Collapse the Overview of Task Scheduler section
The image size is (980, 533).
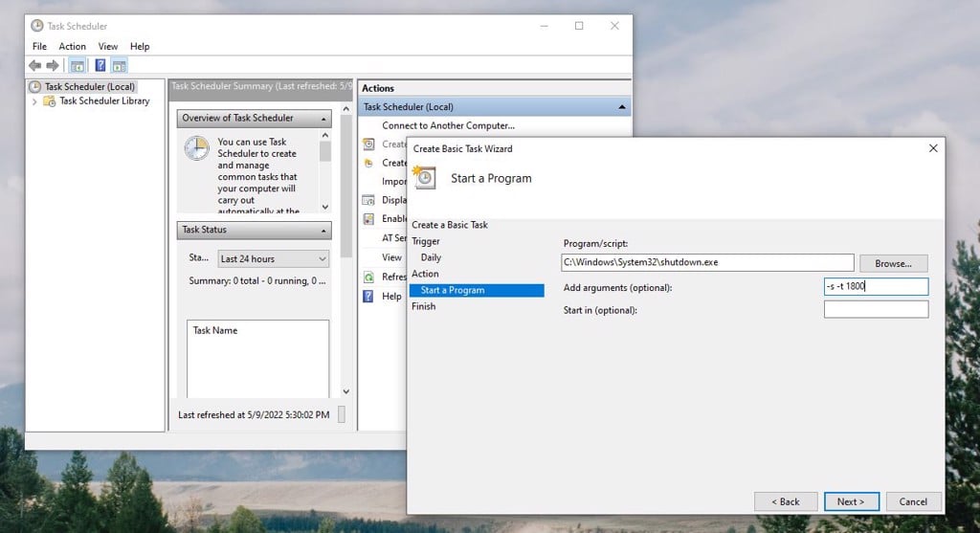click(323, 119)
